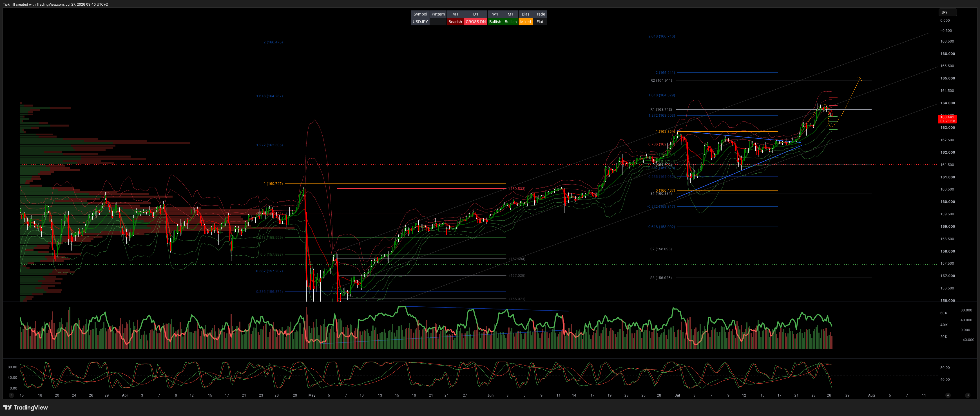
Task: Click the orange 1 (160.747) Fibonacci label
Action: [x=273, y=183]
